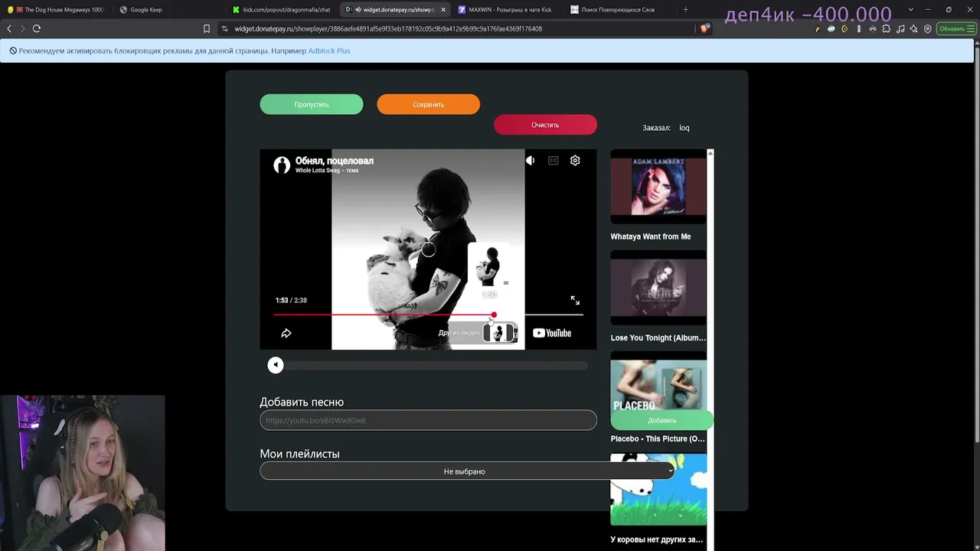The width and height of the screenshot is (980, 551).
Task: Open the music note media control
Action: click(x=900, y=29)
